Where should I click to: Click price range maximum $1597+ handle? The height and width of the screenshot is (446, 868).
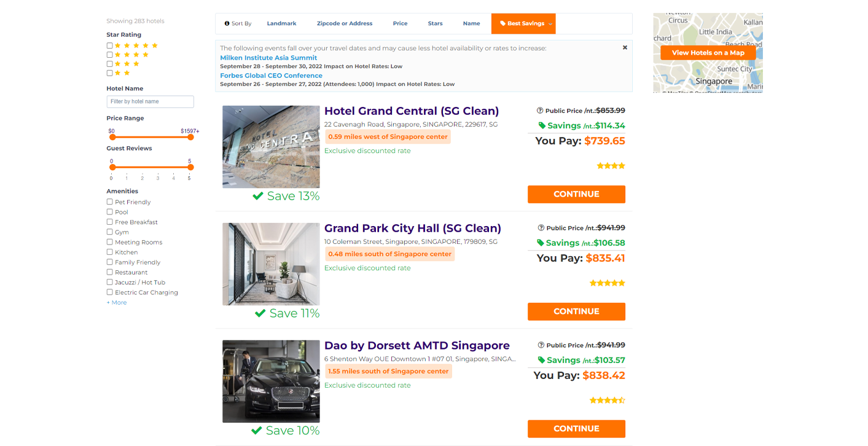point(190,137)
